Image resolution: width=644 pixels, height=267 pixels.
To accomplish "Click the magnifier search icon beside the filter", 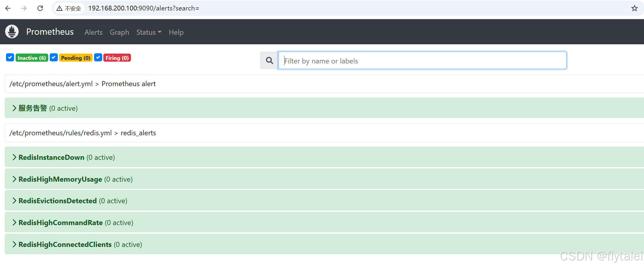I will tap(269, 60).
